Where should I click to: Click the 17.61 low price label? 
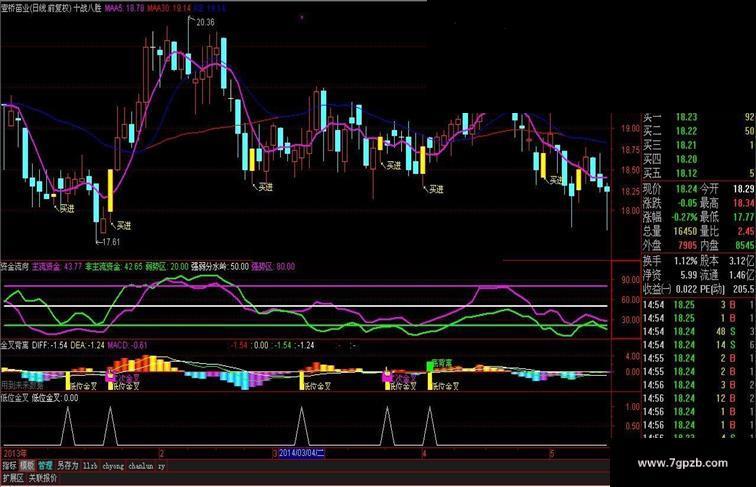[111, 242]
